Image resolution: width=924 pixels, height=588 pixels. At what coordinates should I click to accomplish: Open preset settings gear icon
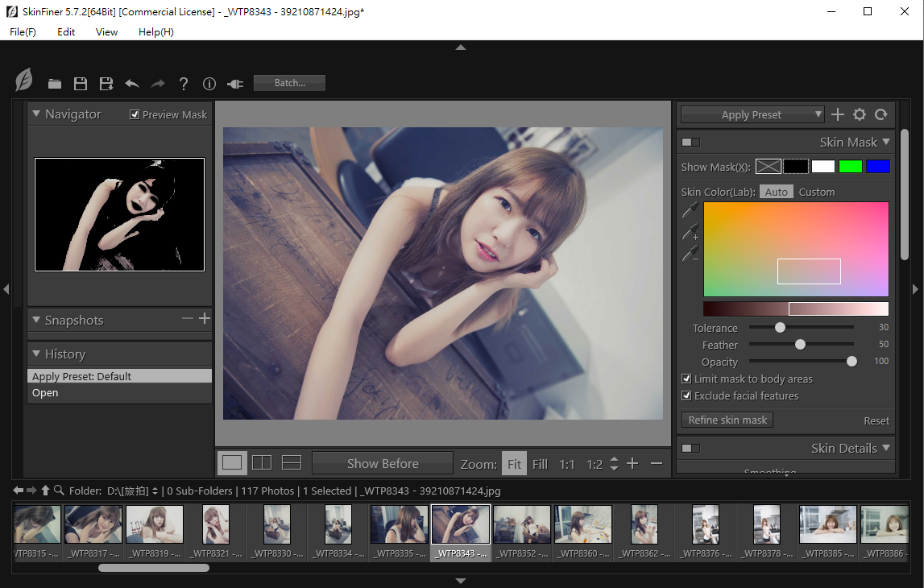point(860,114)
